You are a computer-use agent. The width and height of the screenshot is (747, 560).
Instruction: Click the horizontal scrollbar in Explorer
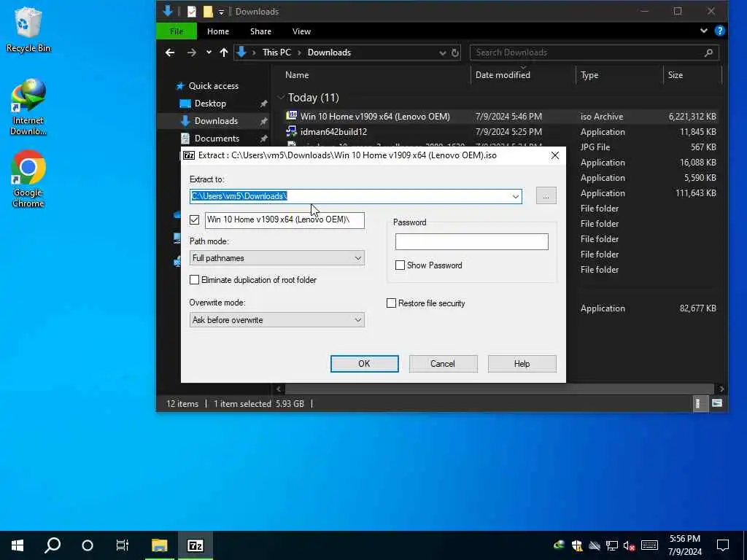[499, 389]
